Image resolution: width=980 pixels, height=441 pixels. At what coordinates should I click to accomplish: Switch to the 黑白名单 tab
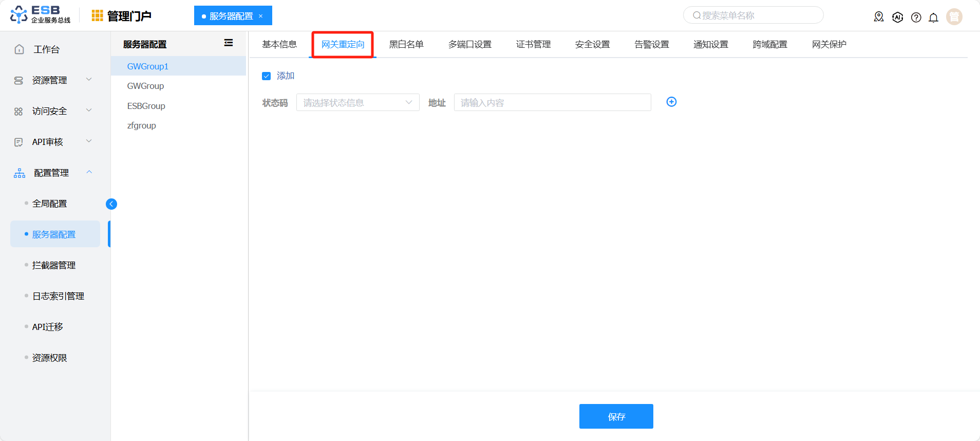pos(406,45)
